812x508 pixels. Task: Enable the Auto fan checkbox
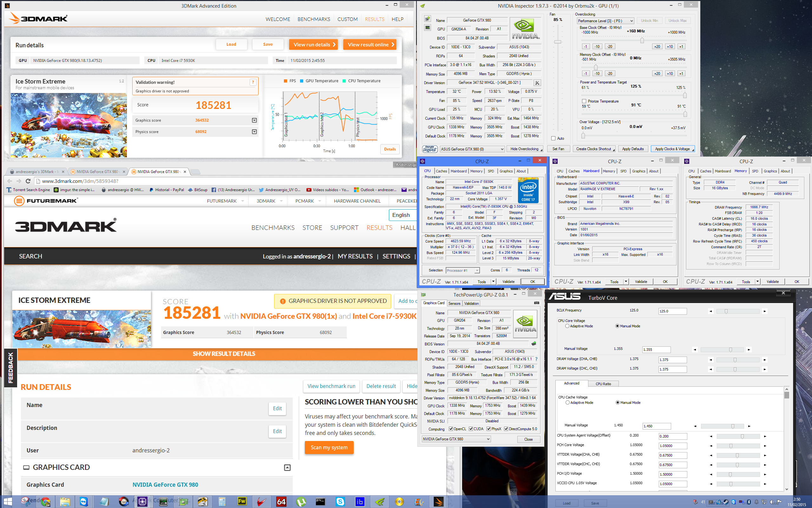click(553, 138)
